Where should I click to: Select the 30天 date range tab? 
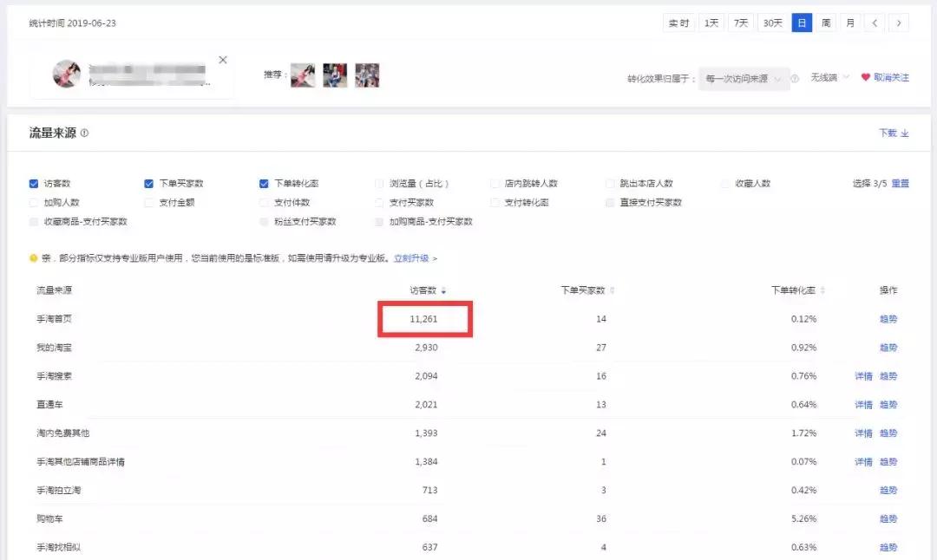click(x=772, y=23)
